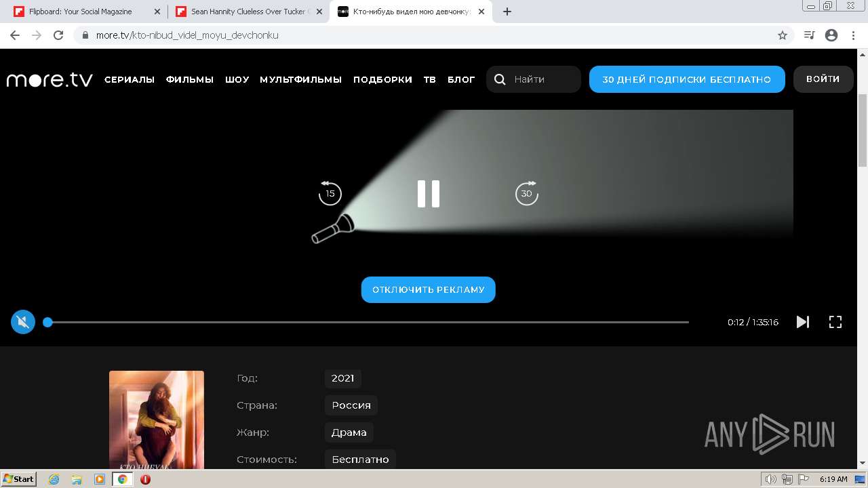Skip forward 30 seconds
The width and height of the screenshot is (868, 488).
(527, 193)
